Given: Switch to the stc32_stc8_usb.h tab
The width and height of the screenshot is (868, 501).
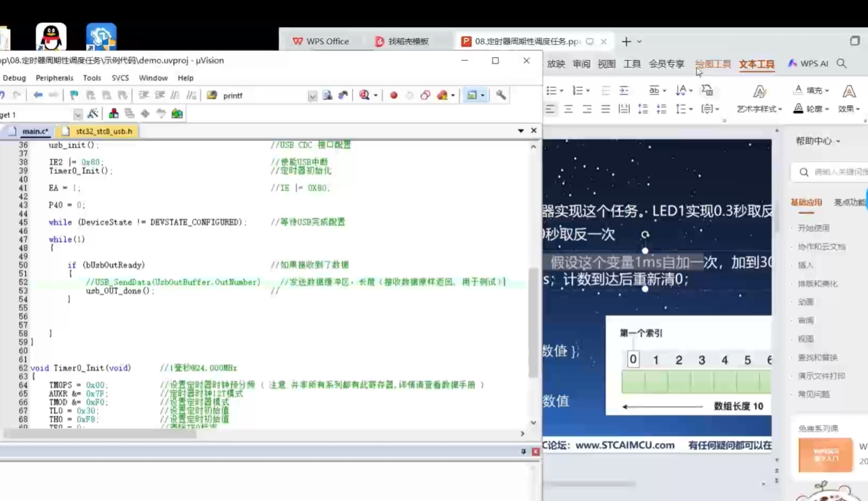Looking at the screenshot, I should pos(103,131).
